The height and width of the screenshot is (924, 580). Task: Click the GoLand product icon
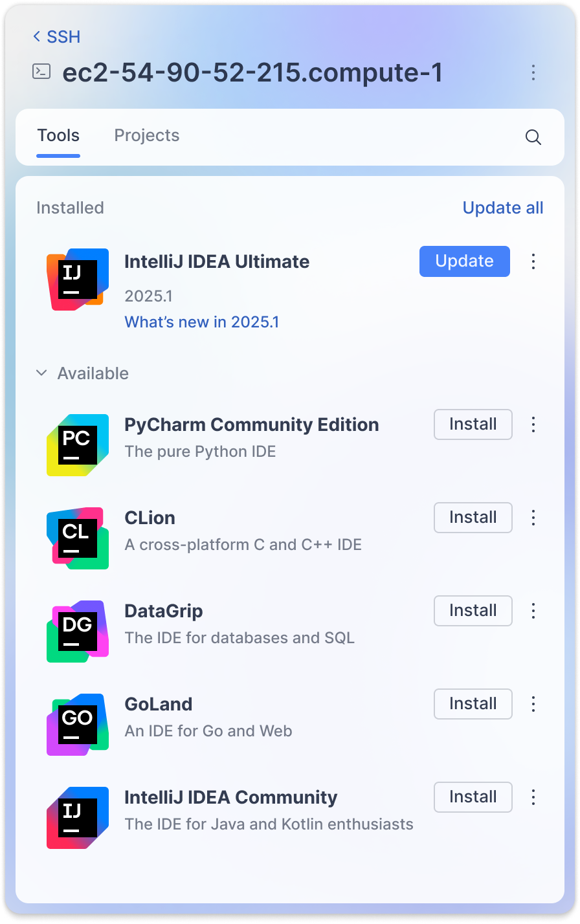point(78,725)
